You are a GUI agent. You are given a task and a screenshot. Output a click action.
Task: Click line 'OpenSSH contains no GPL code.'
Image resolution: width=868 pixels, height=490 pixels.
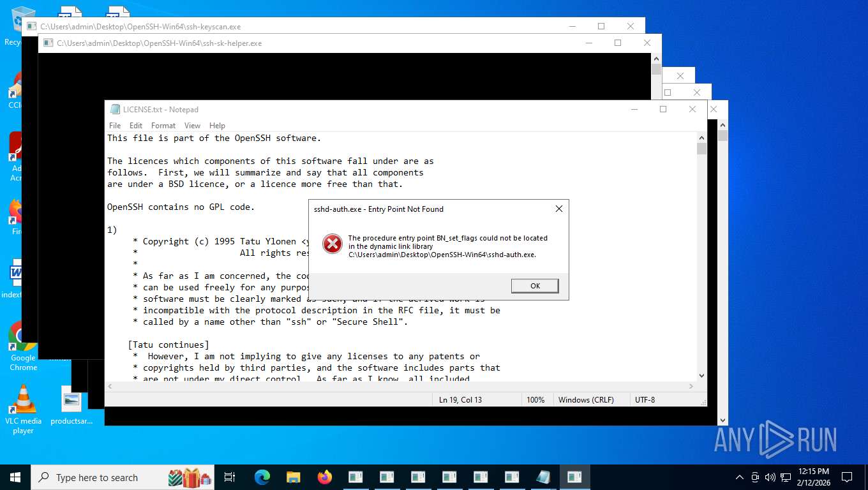[181, 207]
